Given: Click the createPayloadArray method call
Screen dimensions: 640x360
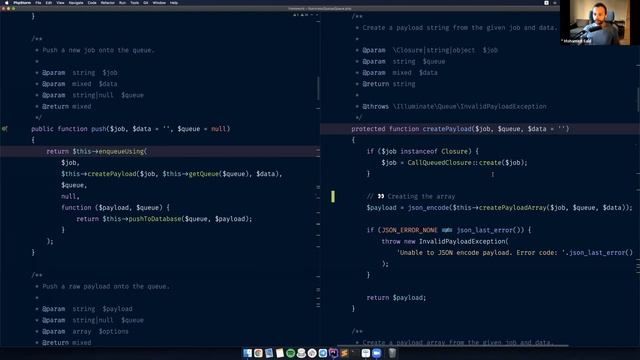Looking at the screenshot, I should (512, 208).
